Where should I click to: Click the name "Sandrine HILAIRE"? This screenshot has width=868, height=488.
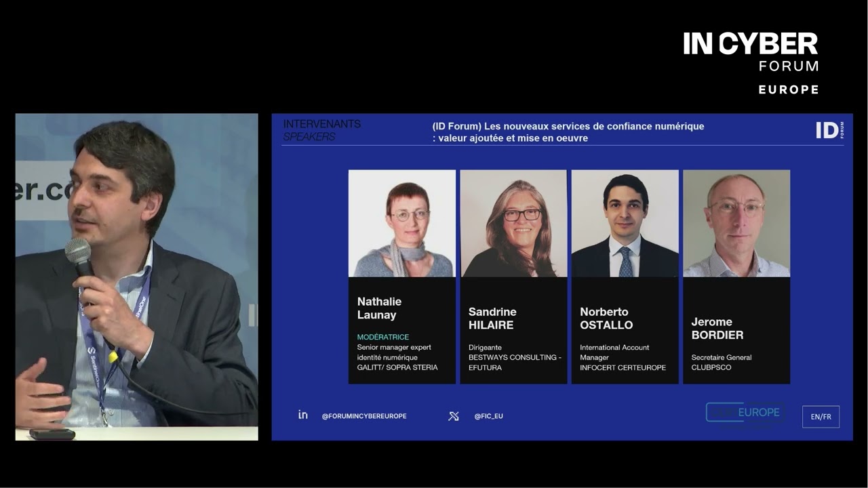(492, 318)
